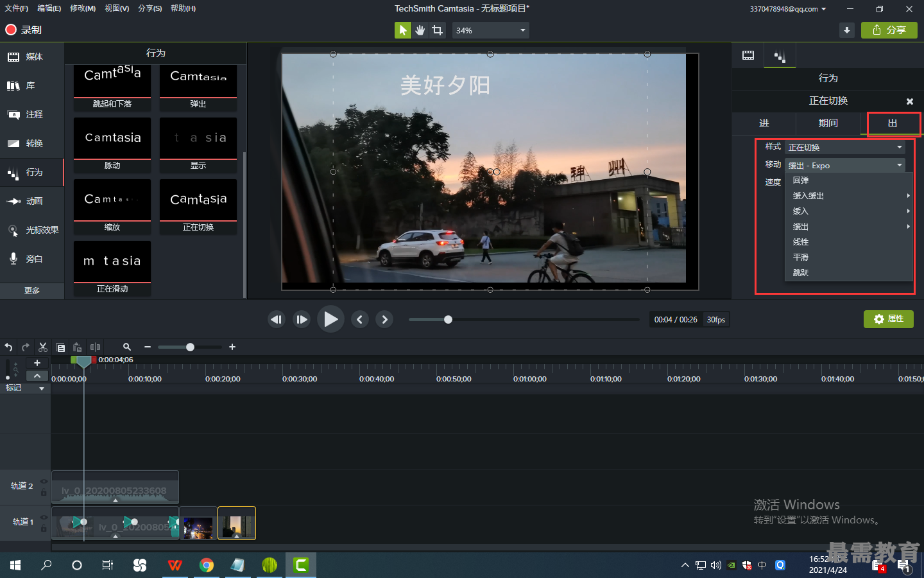Click the preview playback progress slider
This screenshot has width=924, height=578.
coord(524,319)
